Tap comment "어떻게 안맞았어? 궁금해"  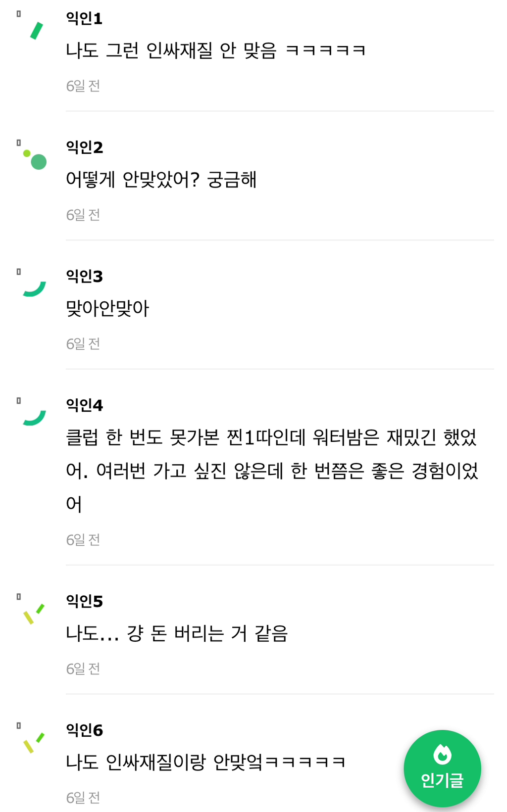(161, 179)
